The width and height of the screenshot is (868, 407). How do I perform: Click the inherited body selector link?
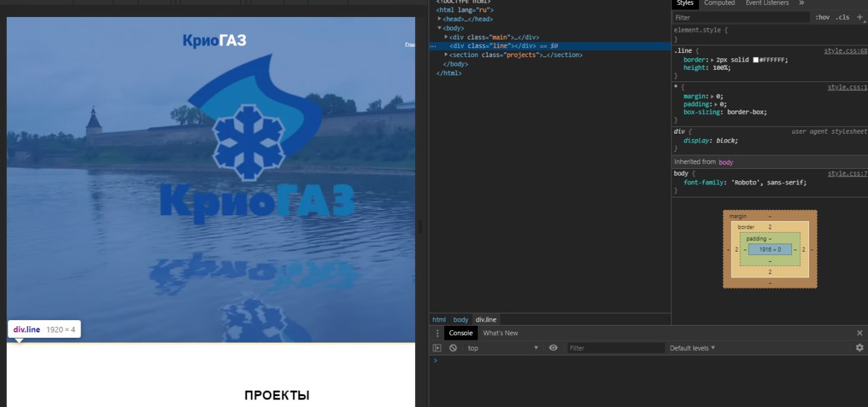point(726,162)
